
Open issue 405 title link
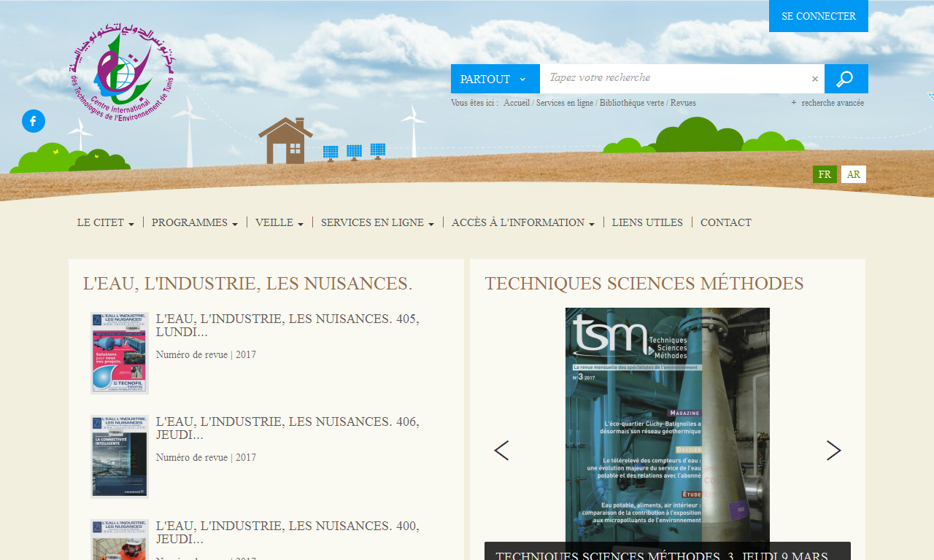287,325
